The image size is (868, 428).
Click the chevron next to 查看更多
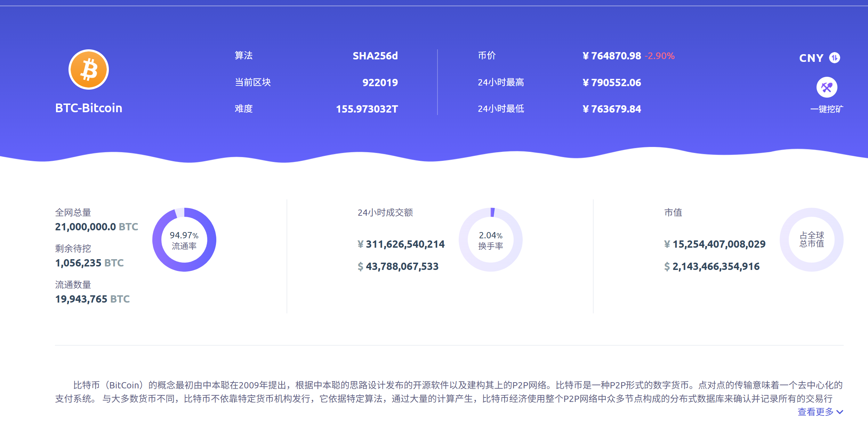(x=840, y=412)
